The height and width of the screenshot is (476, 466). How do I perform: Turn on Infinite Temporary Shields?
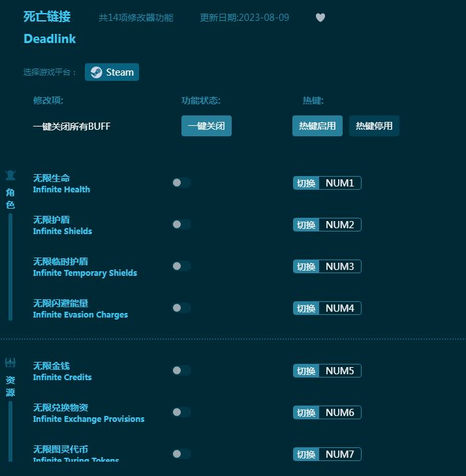[x=181, y=266]
